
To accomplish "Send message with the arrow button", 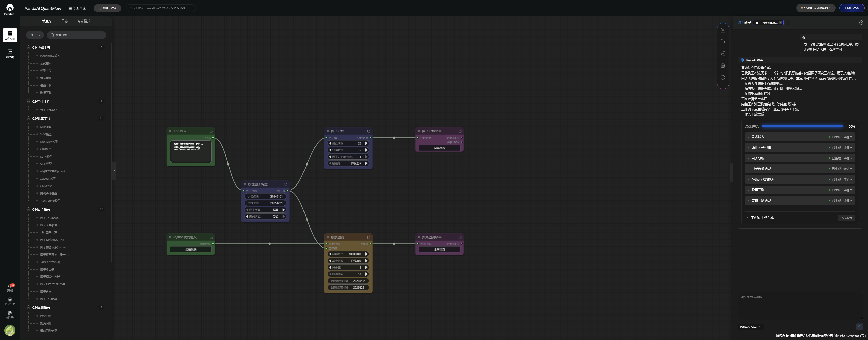I will click(x=859, y=326).
